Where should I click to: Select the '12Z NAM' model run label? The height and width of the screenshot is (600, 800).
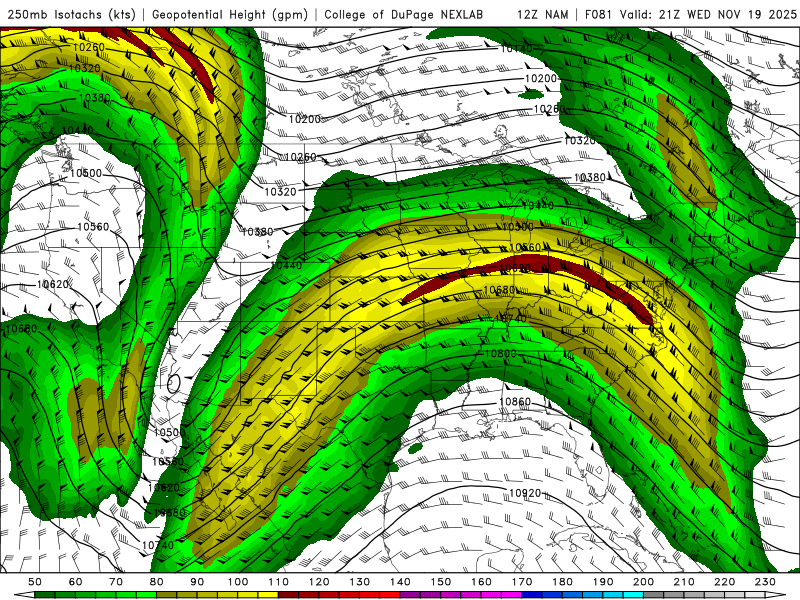[543, 14]
